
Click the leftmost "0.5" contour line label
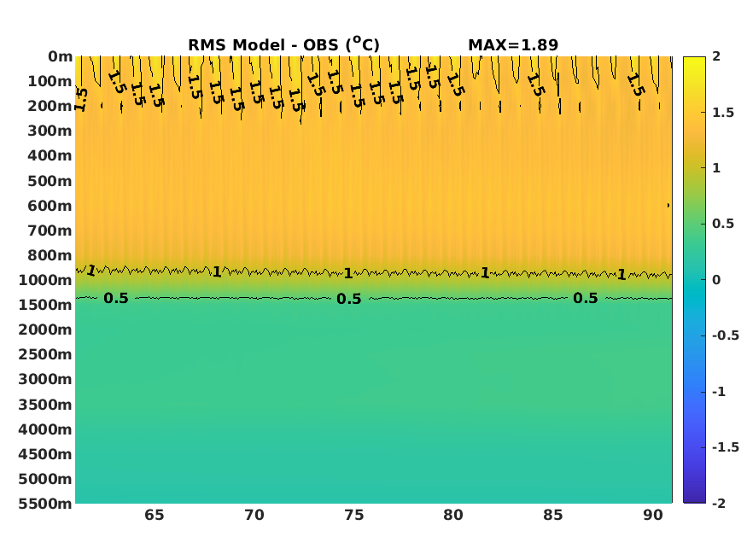point(116,298)
